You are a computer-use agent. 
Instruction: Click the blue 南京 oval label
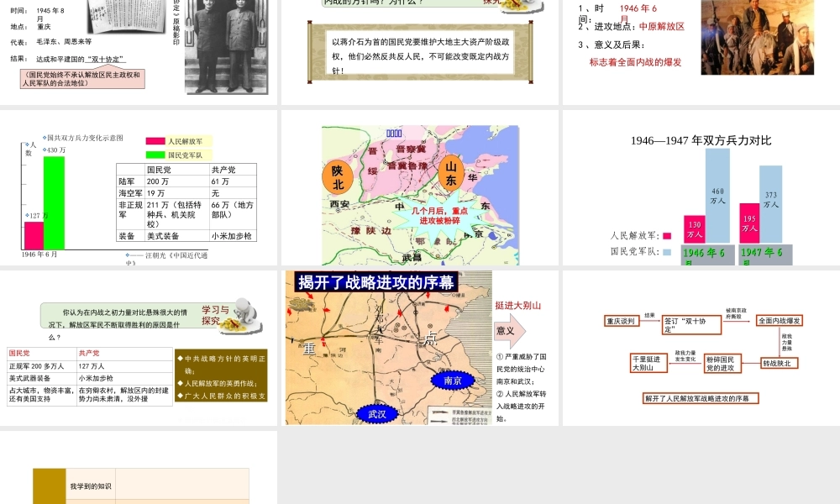[x=453, y=381]
